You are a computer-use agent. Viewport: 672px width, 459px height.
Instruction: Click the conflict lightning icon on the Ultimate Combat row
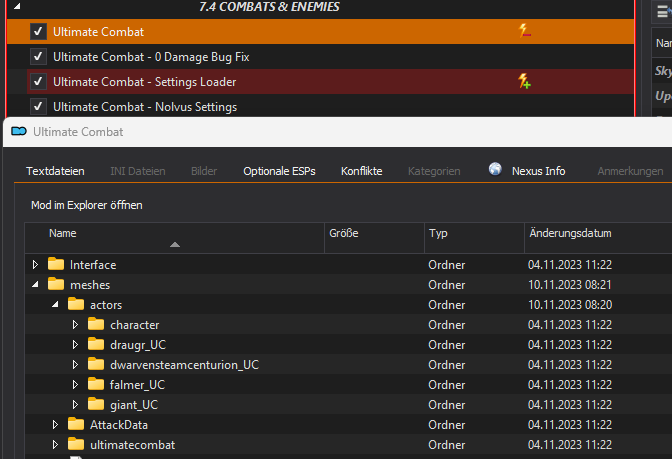click(x=525, y=31)
